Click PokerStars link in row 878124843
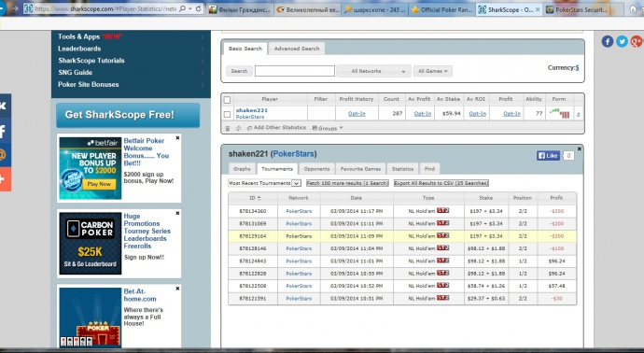644x353 pixels. coord(299,261)
